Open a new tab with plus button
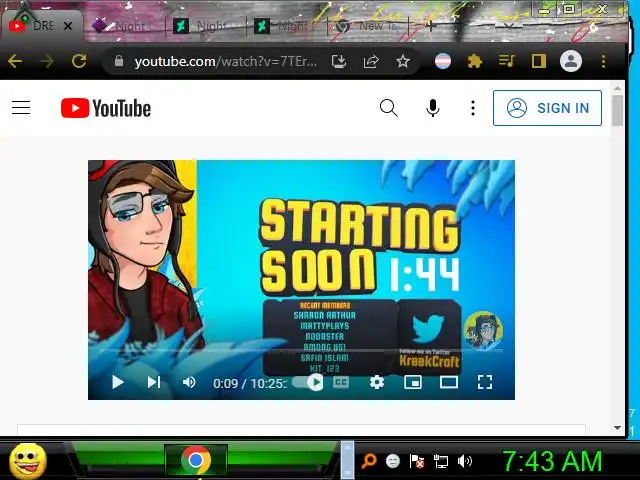The image size is (640, 480). (x=430, y=26)
